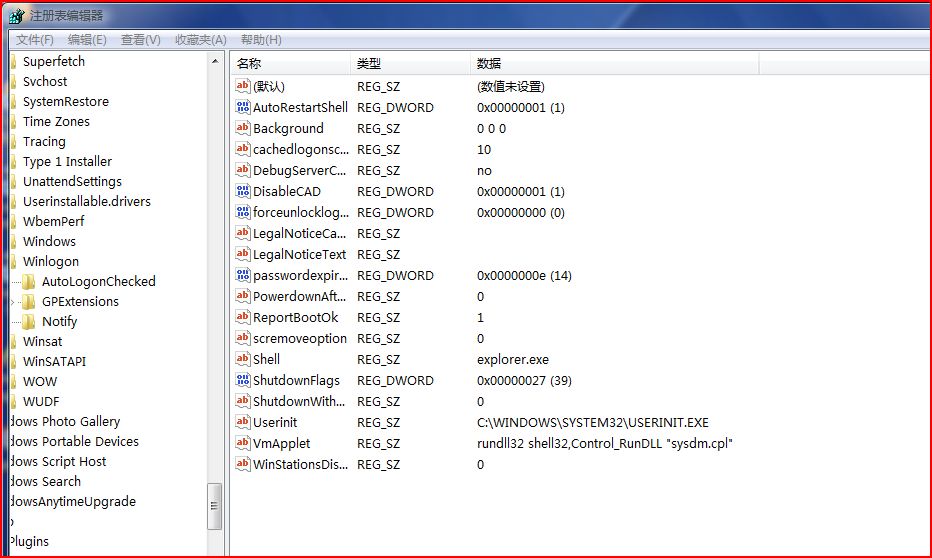The width and height of the screenshot is (932, 558).
Task: Select the Winsat key
Action: (42, 341)
